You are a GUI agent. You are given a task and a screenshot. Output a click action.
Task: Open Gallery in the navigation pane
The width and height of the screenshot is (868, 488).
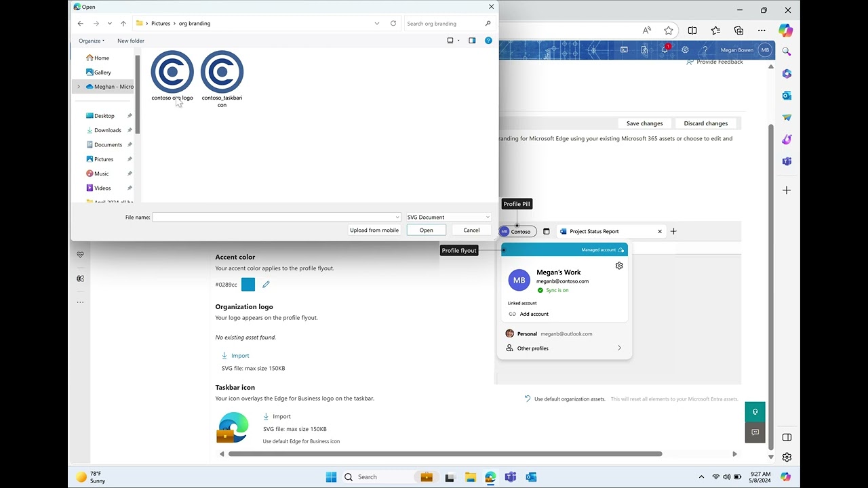[x=99, y=72]
